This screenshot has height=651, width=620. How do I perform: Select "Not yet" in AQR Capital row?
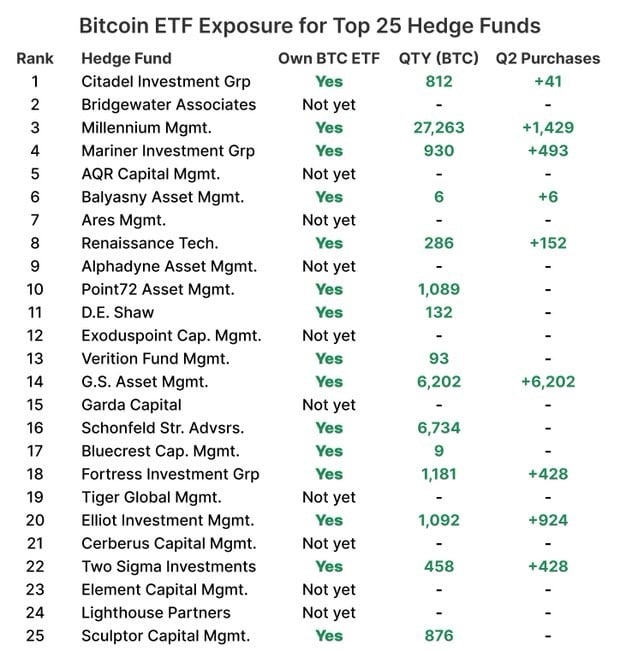(x=329, y=173)
